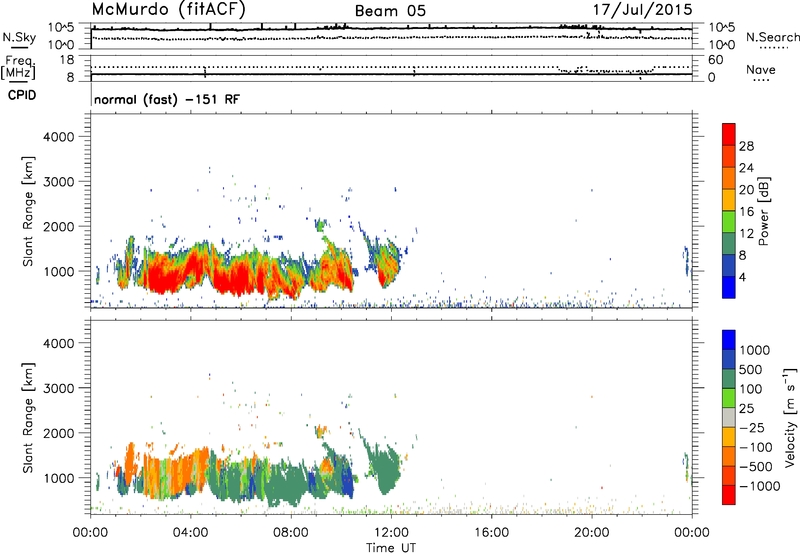Click the 'CPID' label
Image resolution: width=800 pixels, height=554 pixels.
click(22, 95)
